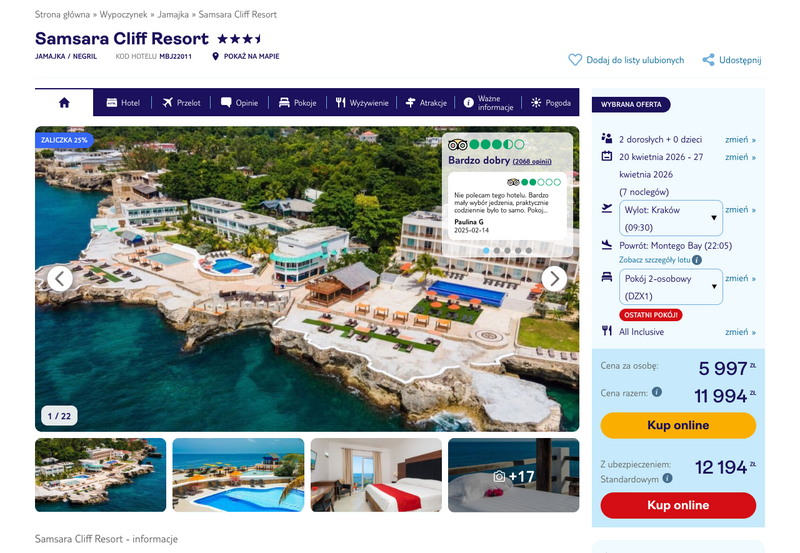Open the Opinie tab

pos(239,103)
